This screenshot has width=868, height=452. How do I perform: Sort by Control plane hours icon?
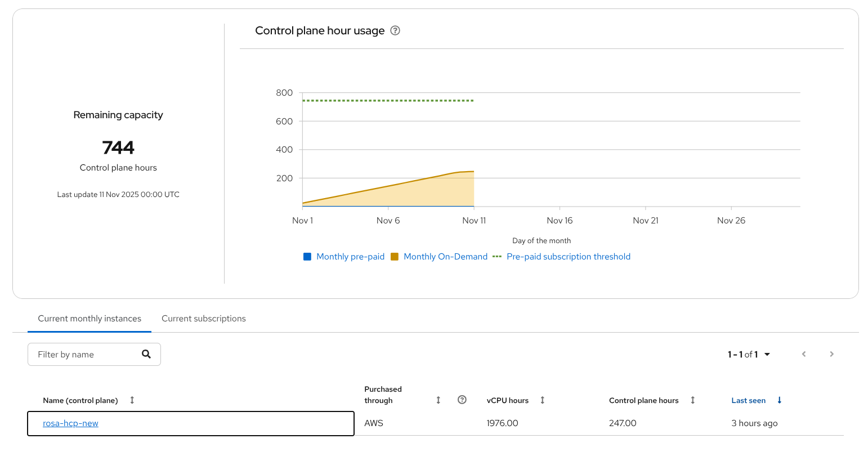point(693,400)
